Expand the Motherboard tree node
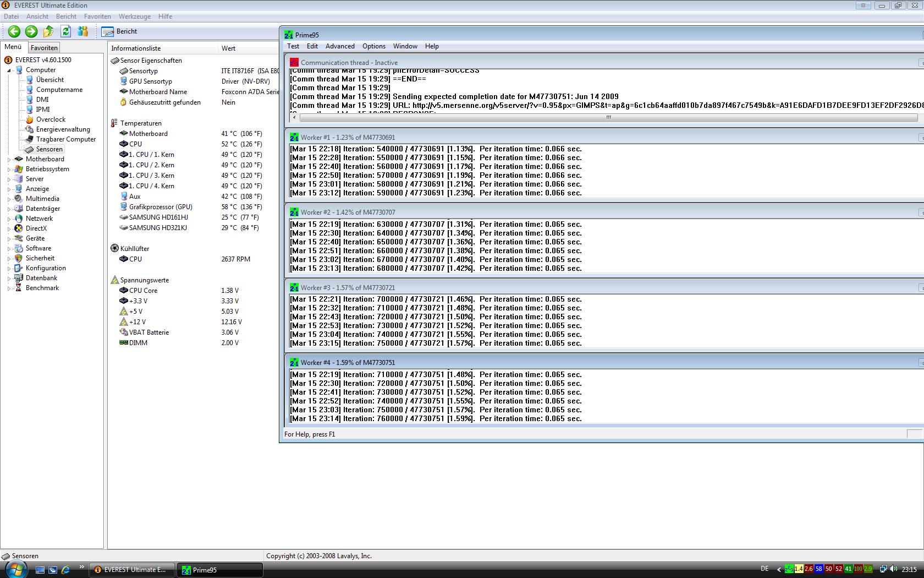Viewport: 924px width, 578px height. [x=9, y=159]
